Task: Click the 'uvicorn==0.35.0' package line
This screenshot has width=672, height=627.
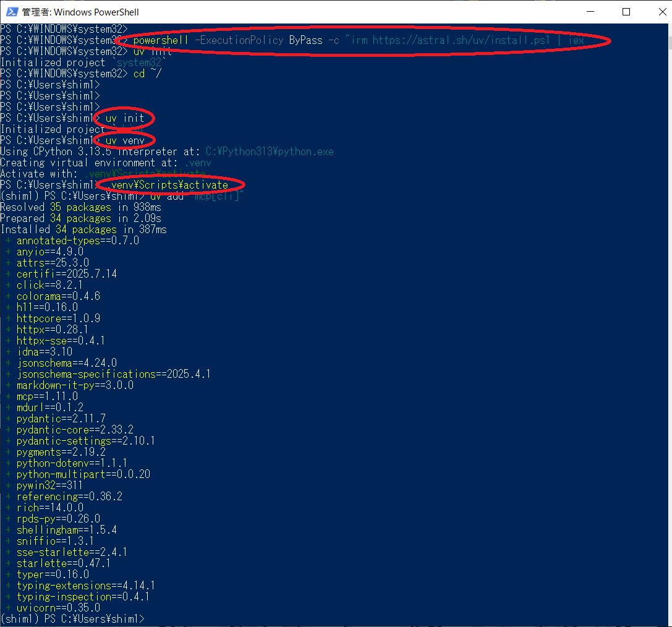Action: point(58,608)
